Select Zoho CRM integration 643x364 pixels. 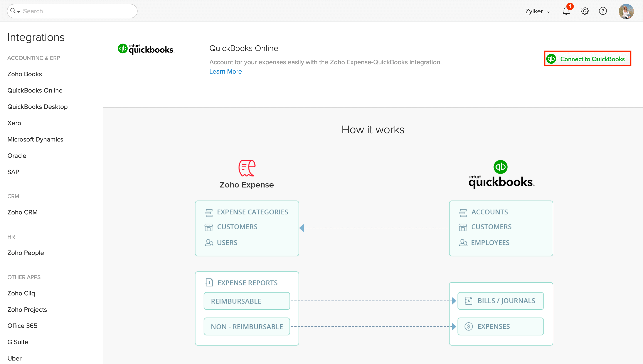[22, 212]
